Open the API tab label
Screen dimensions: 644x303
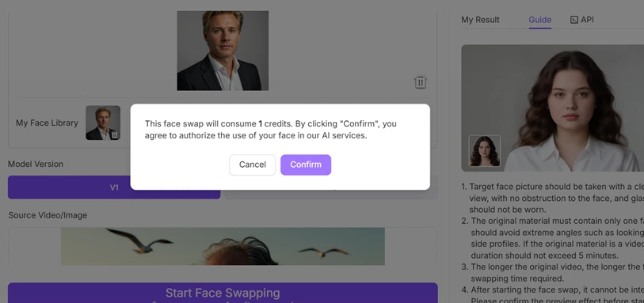click(587, 20)
